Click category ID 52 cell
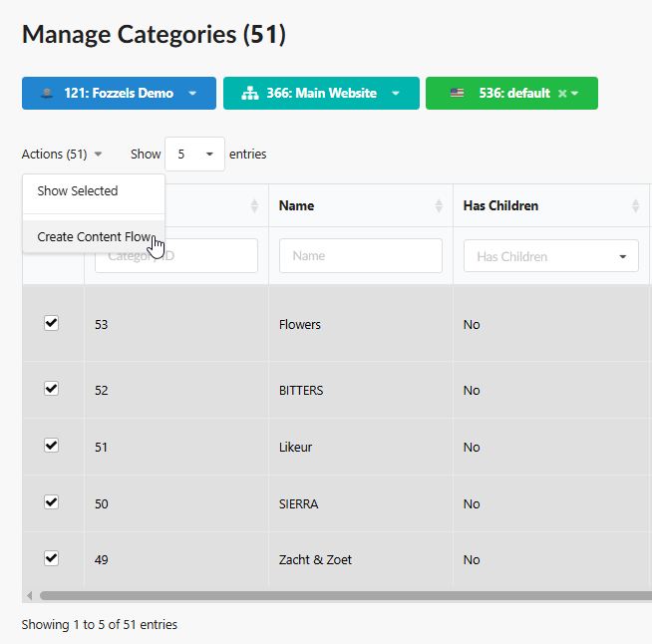This screenshot has height=644, width=652. pos(176,390)
